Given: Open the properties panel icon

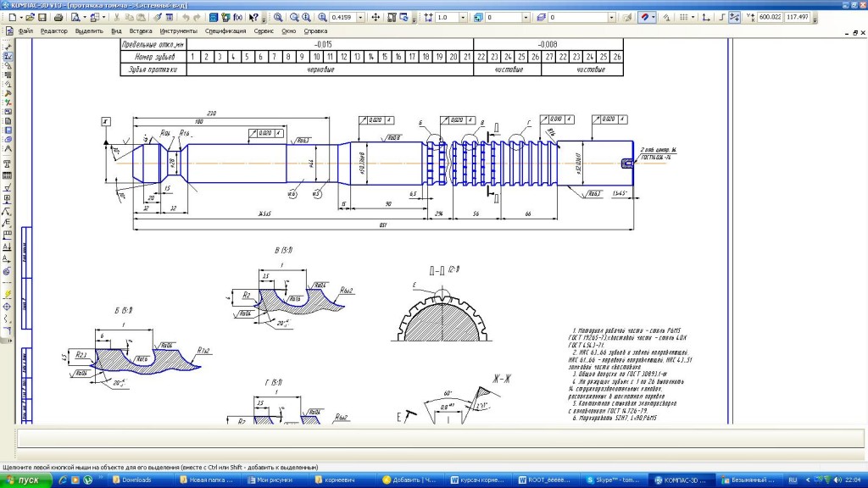Looking at the screenshot, I should 170,18.
